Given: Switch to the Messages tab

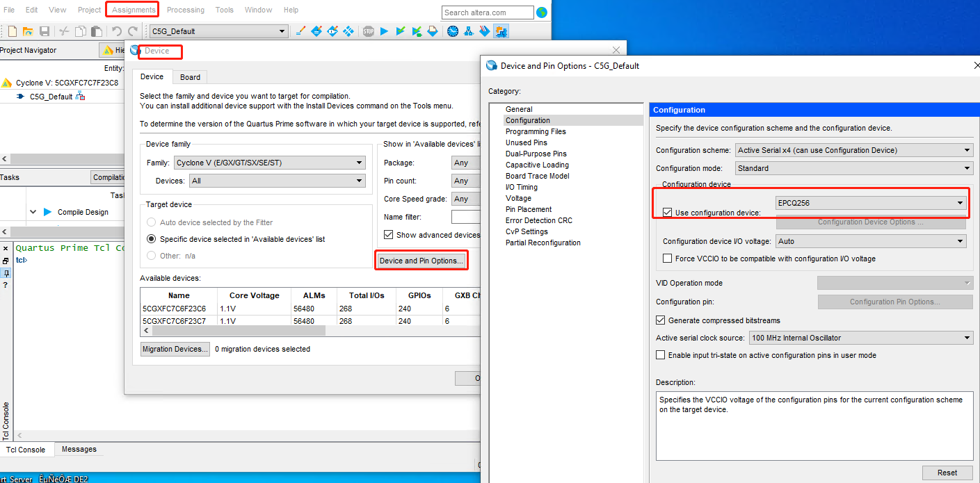Looking at the screenshot, I should (x=79, y=449).
